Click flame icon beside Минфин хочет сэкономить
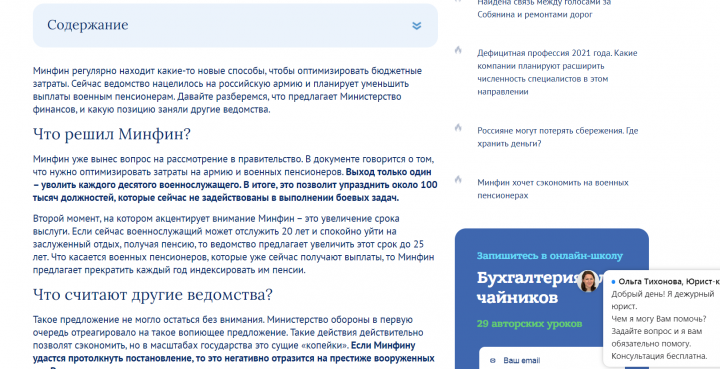Image resolution: width=720 pixels, height=369 pixels. click(x=458, y=179)
